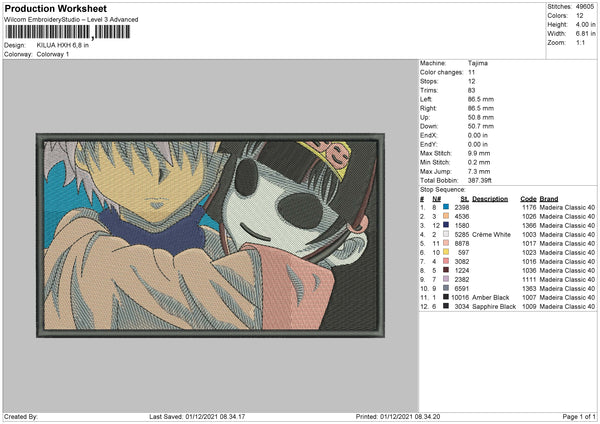Click the EndX value "0.00 in"

click(478, 135)
